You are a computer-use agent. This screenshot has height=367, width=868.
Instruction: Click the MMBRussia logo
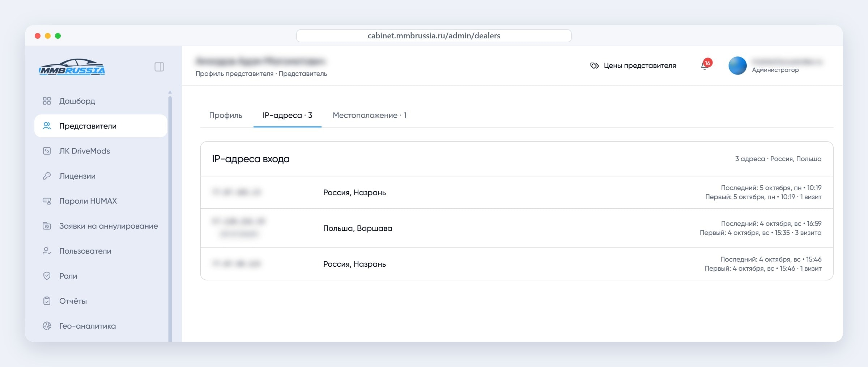pos(72,67)
